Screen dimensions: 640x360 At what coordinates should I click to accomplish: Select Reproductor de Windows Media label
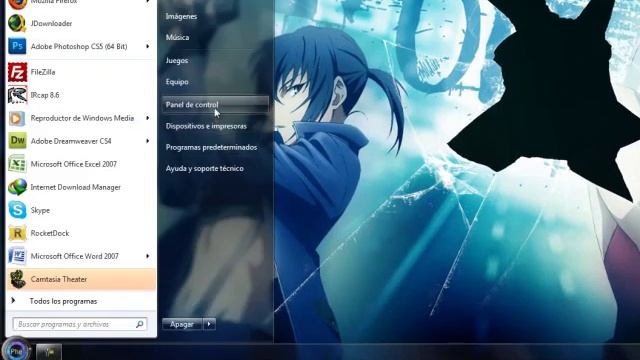click(82, 118)
